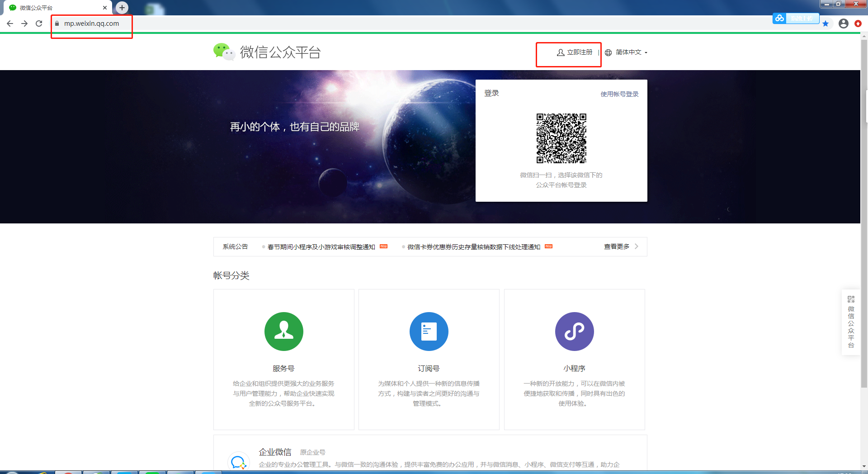Open the 简体中文 language dropdown

coord(632,52)
